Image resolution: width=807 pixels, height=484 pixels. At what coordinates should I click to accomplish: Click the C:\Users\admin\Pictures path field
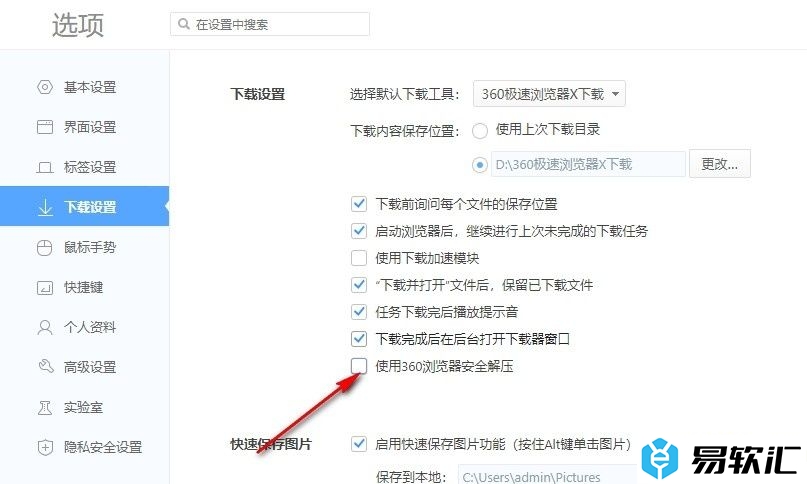click(548, 476)
